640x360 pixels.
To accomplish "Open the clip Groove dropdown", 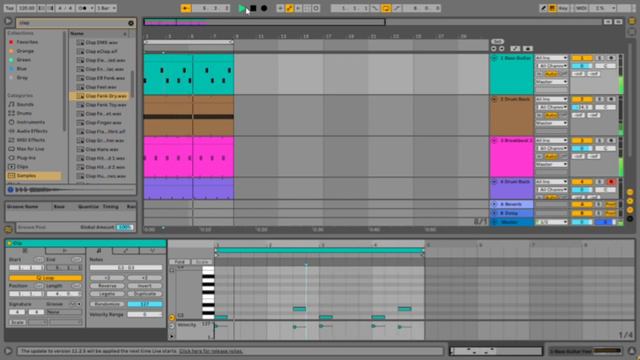I will (64, 312).
